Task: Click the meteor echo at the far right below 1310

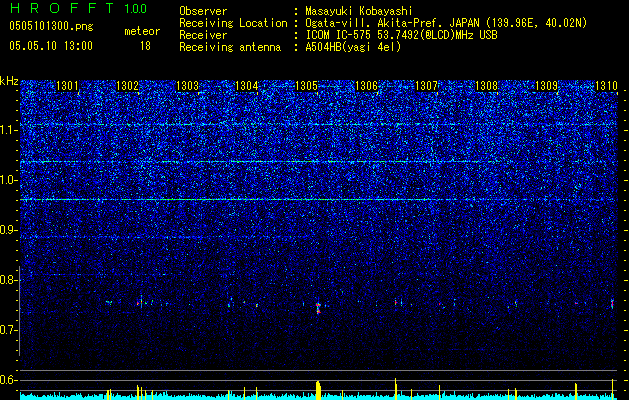Action: (x=612, y=303)
